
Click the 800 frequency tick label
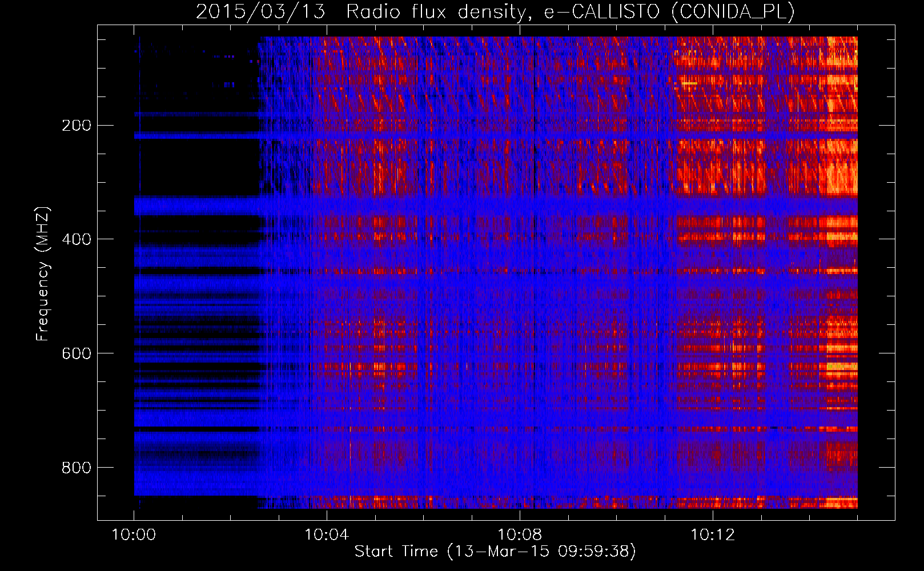pos(77,468)
